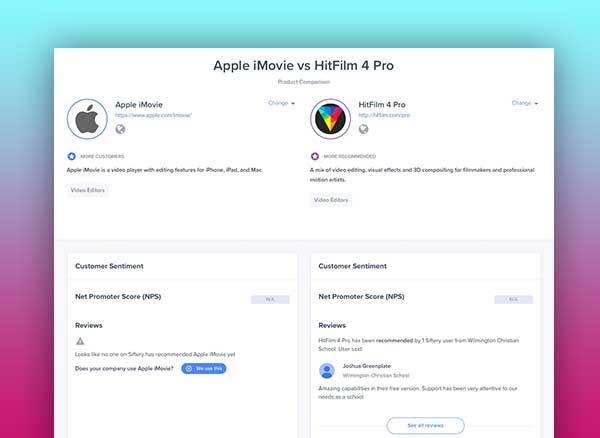Click the Product Comparison subtitle
The height and width of the screenshot is (438, 600).
(304, 82)
